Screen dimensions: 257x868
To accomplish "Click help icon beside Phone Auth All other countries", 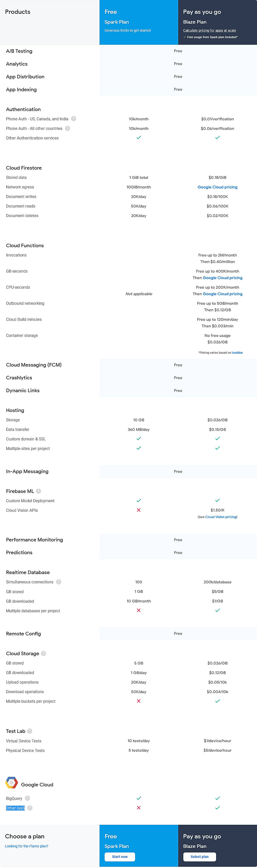I will 68,128.
